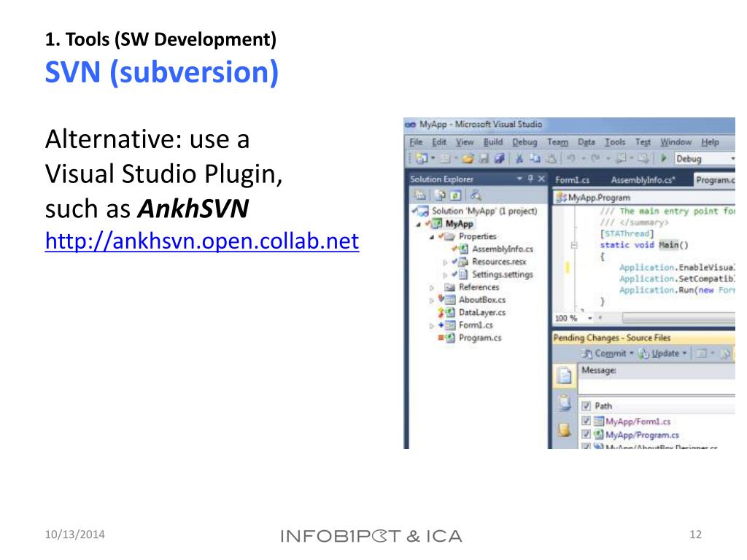
Task: Click the green Start Debugging arrow
Action: pos(664,158)
